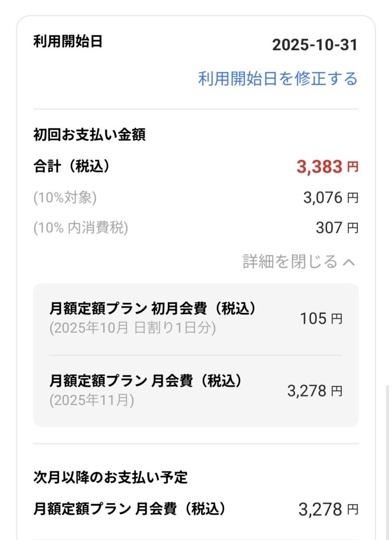This screenshot has height=540, width=392.
Task: Click the 3,278 円 amount for 2025年11月
Action: [315, 391]
